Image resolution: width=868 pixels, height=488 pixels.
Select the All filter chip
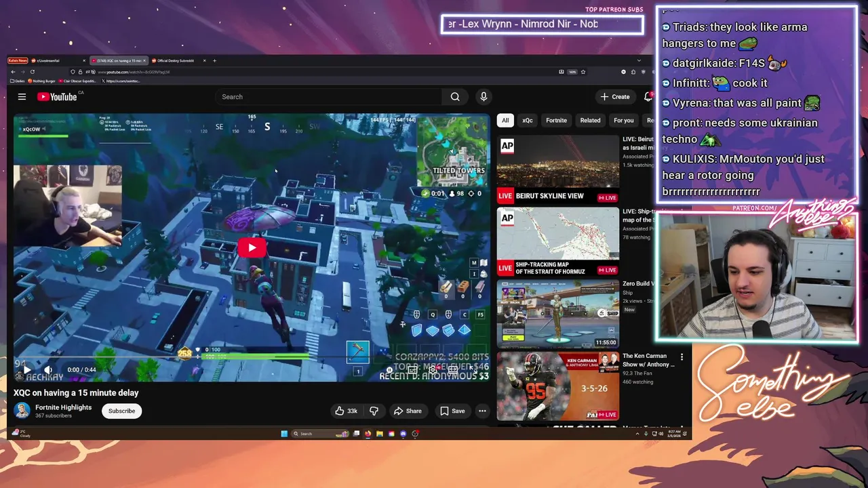tap(505, 120)
